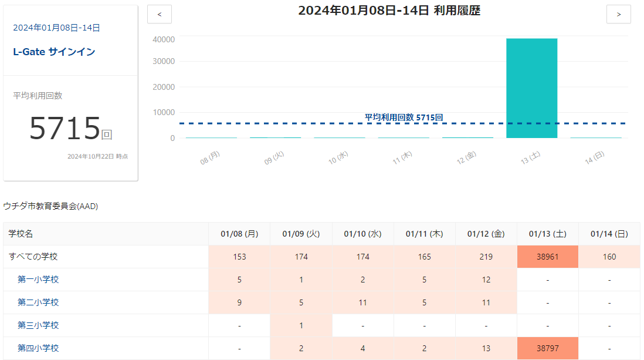This screenshot has width=644, height=360.
Task: Open the L-Gate サインイン link
Action: [x=54, y=52]
